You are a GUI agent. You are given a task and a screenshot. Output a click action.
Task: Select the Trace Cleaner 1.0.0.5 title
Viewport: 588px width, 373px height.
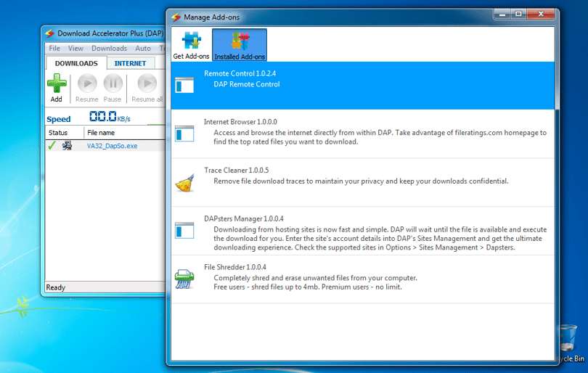tap(236, 171)
